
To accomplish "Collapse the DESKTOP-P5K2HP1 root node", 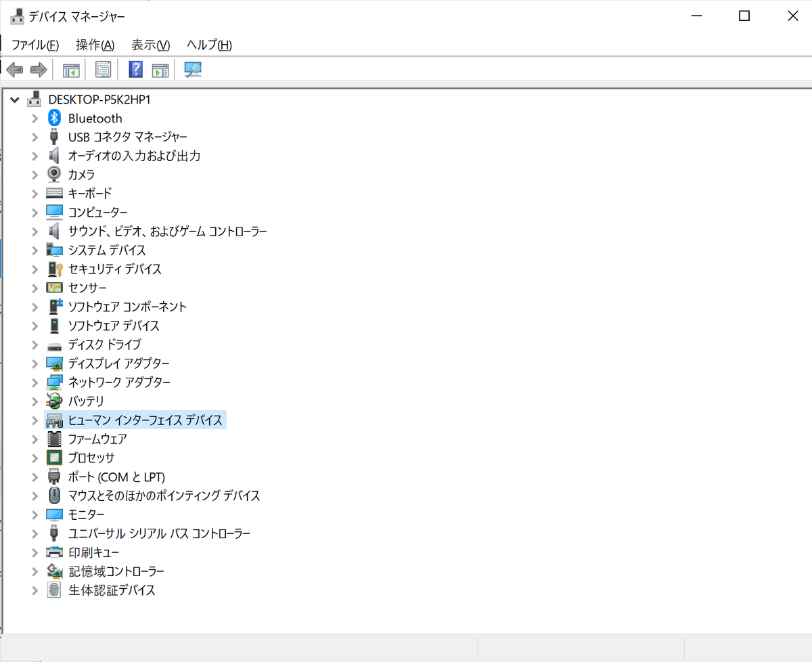I will pos(15,99).
